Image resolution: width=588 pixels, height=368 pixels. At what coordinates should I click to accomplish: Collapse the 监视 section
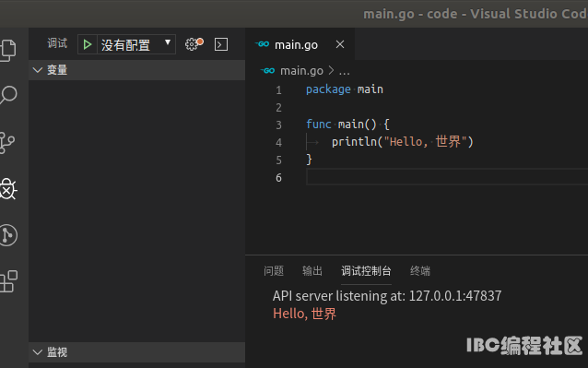click(x=137, y=352)
